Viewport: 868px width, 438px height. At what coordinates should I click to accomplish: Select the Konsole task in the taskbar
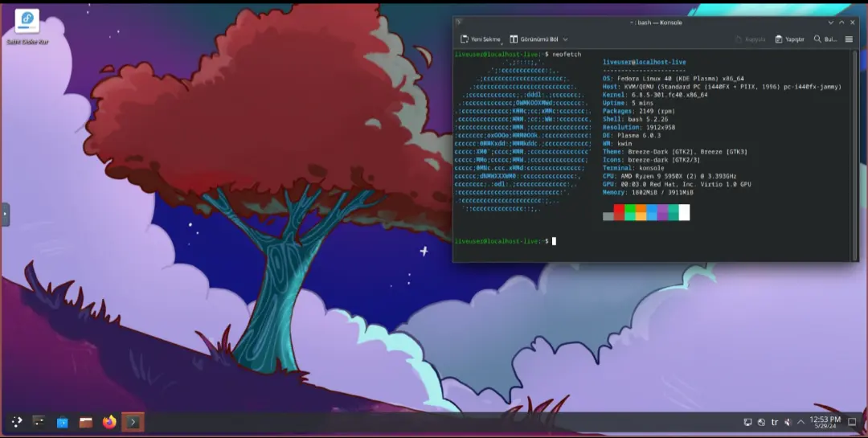coord(133,422)
